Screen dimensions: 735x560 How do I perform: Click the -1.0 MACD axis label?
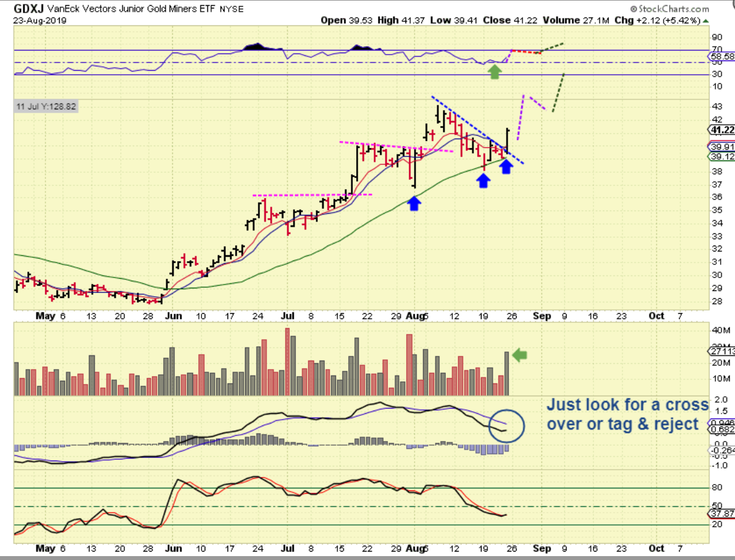[719, 465]
